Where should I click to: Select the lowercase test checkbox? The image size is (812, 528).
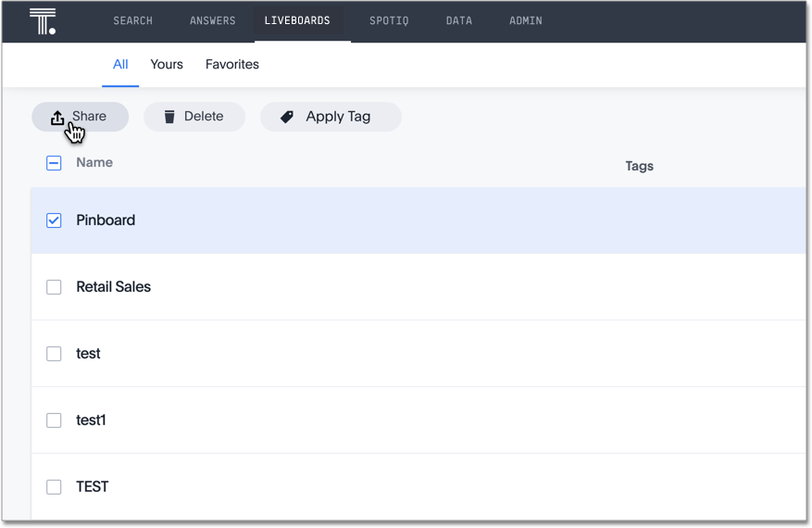pyautogui.click(x=54, y=354)
